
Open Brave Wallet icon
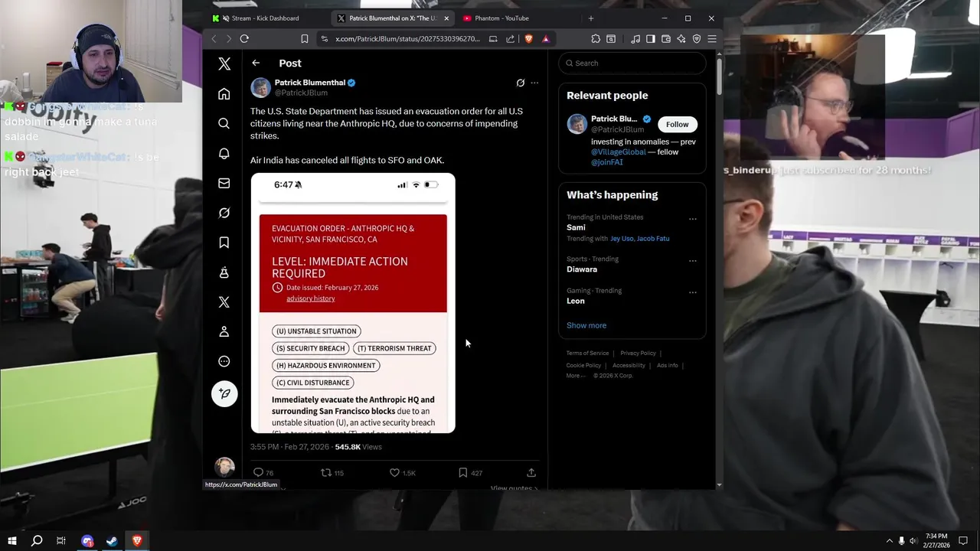tap(666, 39)
